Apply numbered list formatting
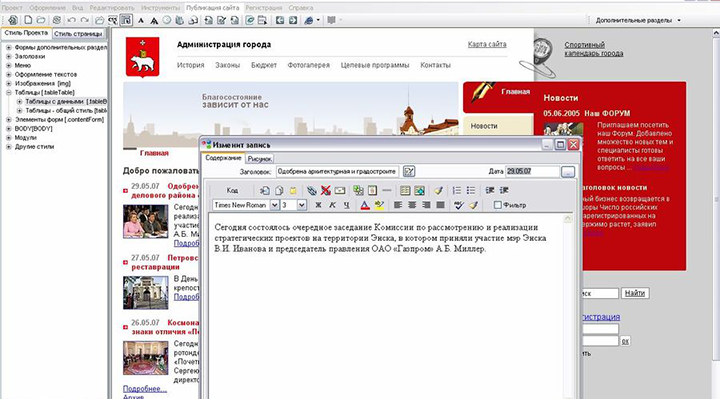 (x=457, y=190)
